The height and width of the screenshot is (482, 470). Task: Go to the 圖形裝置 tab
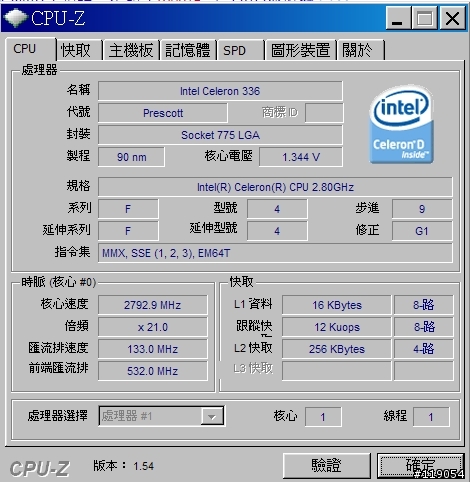click(x=300, y=50)
